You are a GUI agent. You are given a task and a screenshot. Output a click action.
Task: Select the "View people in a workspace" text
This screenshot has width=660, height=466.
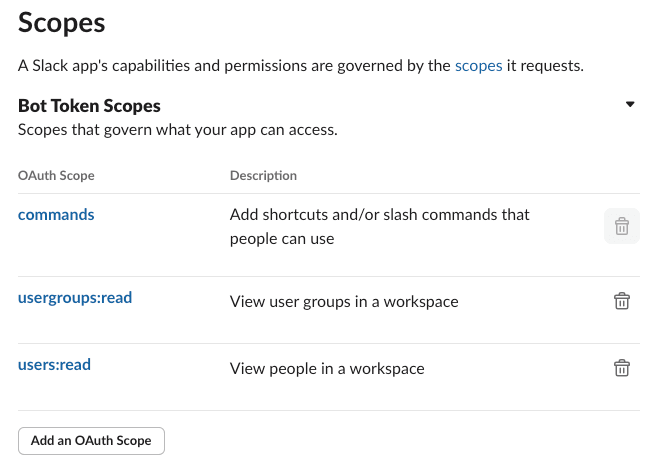[x=327, y=369]
